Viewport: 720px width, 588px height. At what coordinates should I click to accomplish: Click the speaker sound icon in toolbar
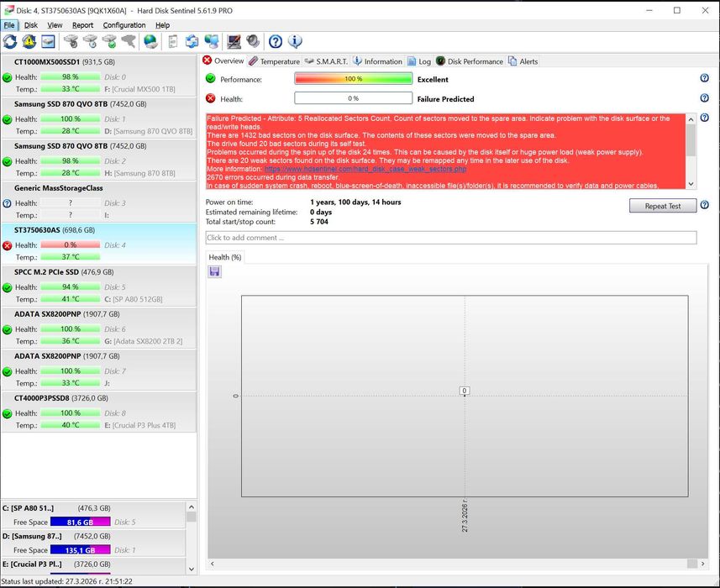(x=253, y=41)
